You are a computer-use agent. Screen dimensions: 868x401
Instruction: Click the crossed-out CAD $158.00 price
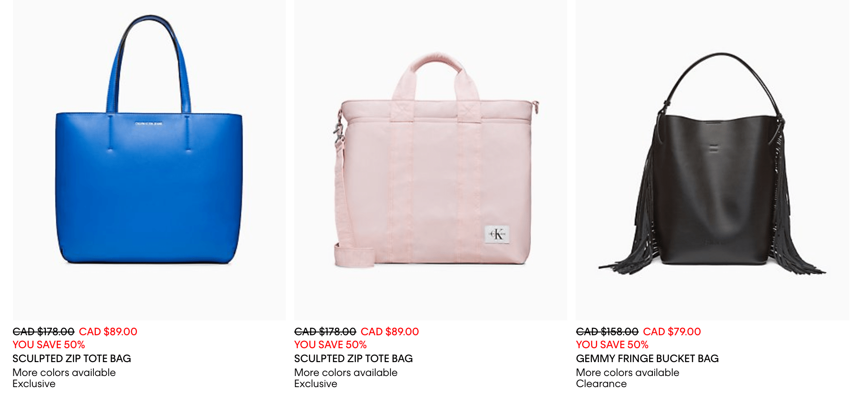point(607,332)
